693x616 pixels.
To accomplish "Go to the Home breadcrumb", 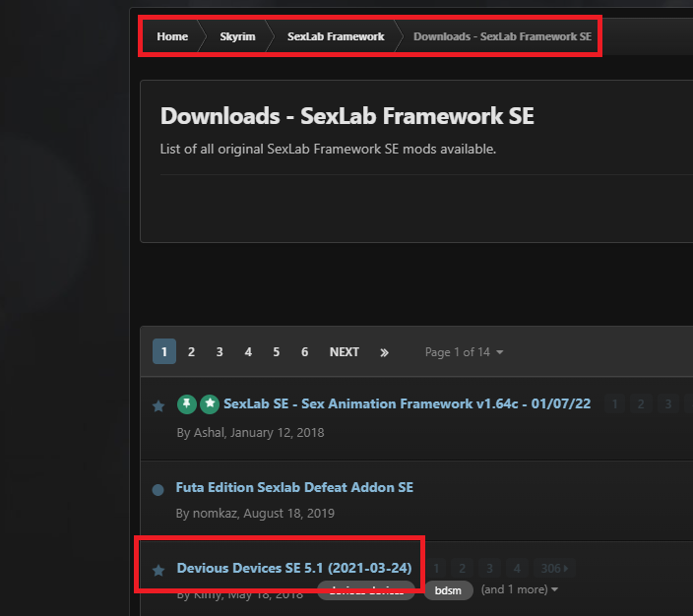I will point(172,36).
